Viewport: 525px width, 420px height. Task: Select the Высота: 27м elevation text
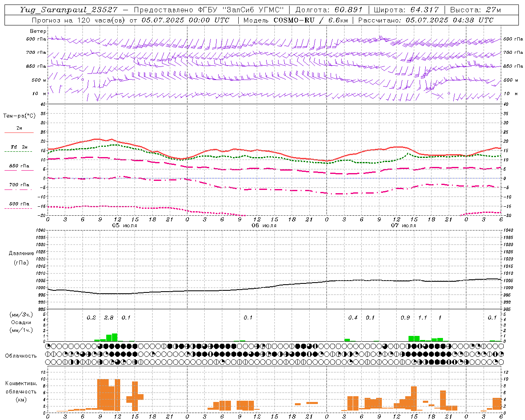click(475, 10)
